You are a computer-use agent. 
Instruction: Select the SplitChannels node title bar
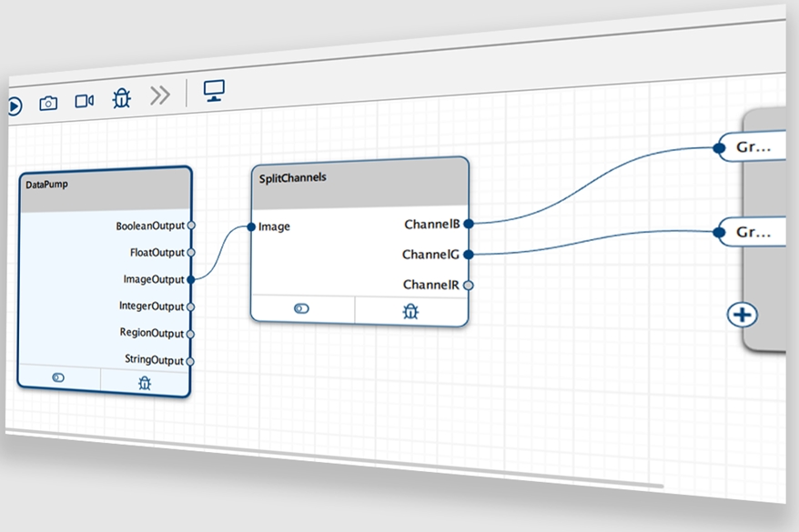click(359, 178)
